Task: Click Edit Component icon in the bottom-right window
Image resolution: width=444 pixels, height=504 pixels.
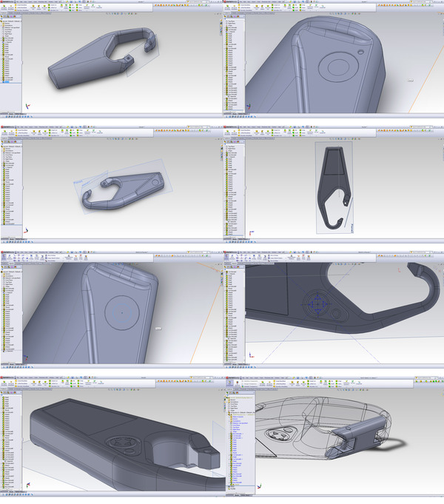Action: coord(228,384)
